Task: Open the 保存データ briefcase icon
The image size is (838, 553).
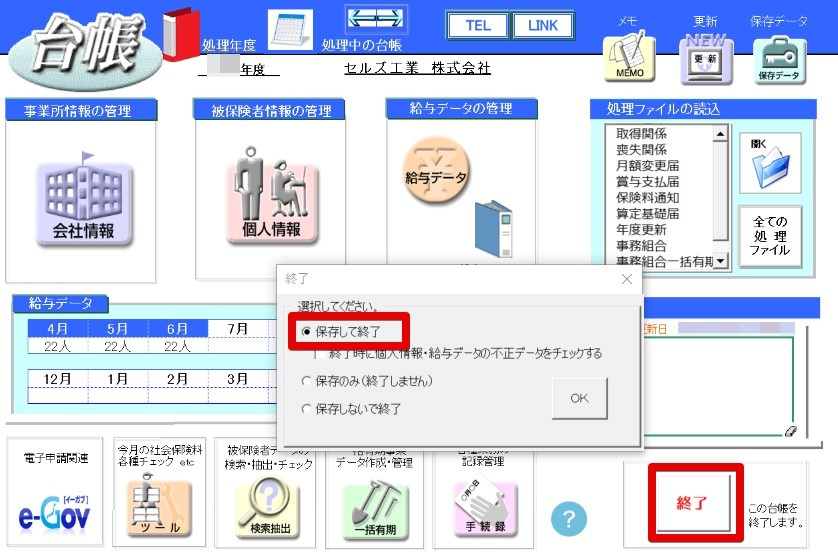Action: pos(779,60)
